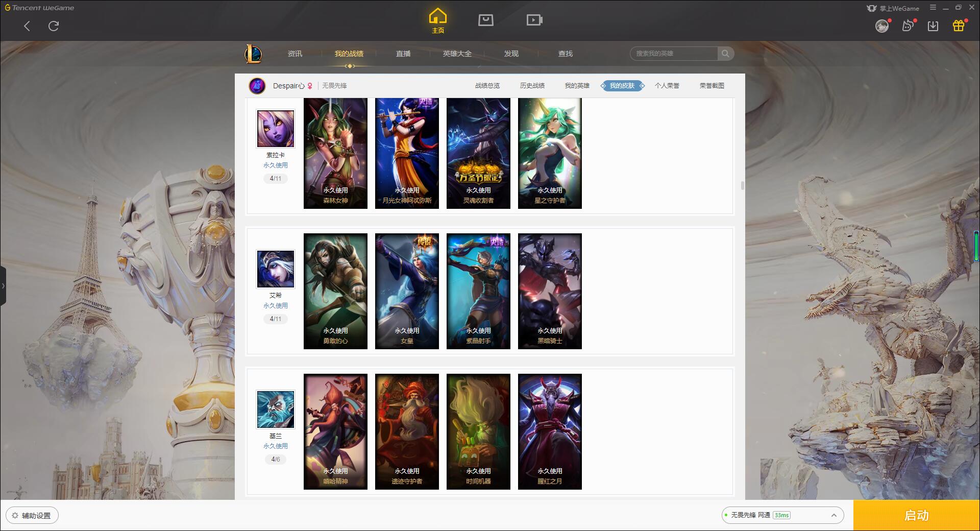
Task: Click the 4/6 count under 基兰
Action: pos(276,460)
